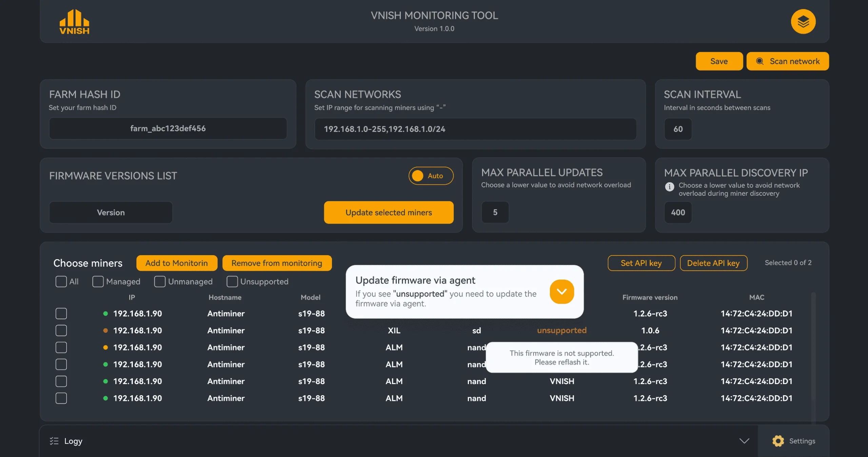The height and width of the screenshot is (457, 868).
Task: Click the yellow status dot in third row
Action: tap(105, 347)
